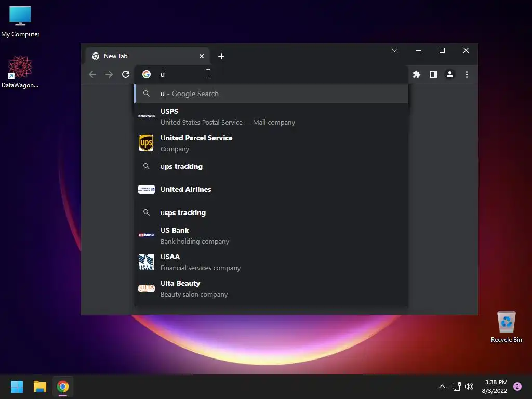
Task: Click magnifier icon beside 'ups tracking'
Action: 146,166
